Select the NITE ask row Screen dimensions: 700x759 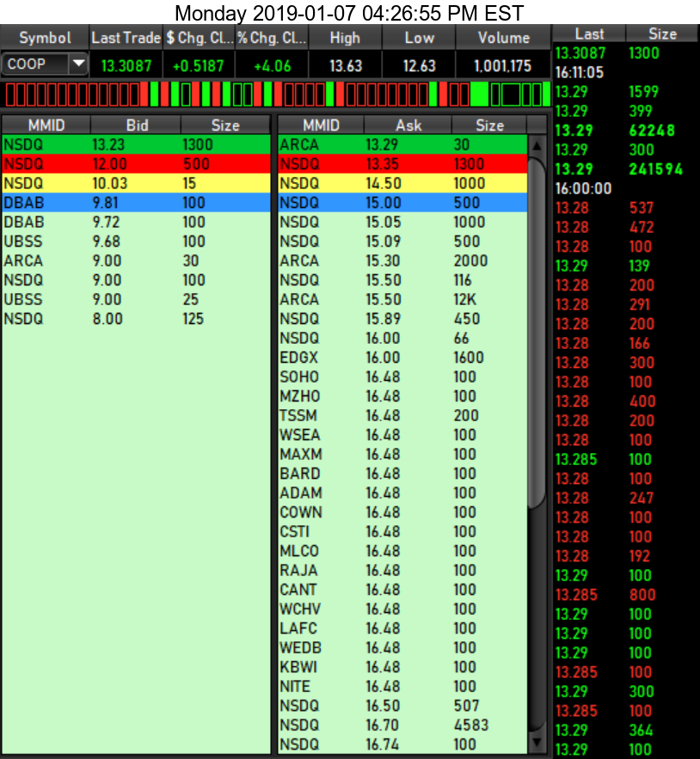point(402,687)
